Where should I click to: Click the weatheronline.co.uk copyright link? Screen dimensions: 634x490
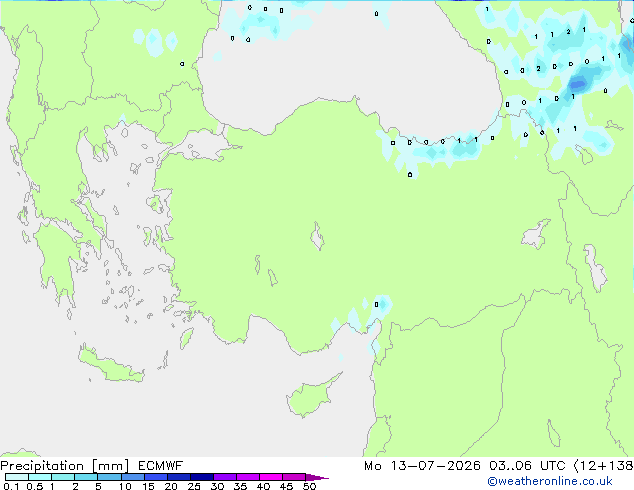pos(550,481)
